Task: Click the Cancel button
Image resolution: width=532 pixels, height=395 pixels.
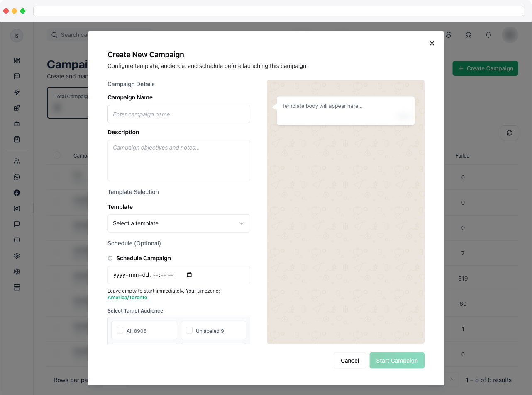Action: [350, 361]
